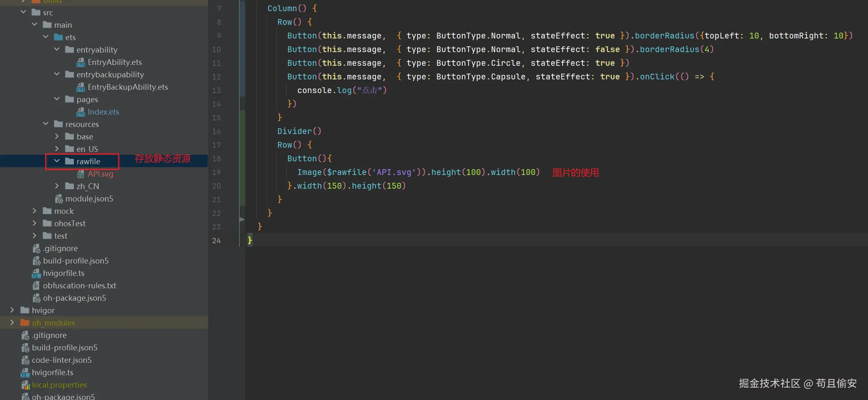
Task: Click the en_US folder icon
Action: tap(70, 149)
